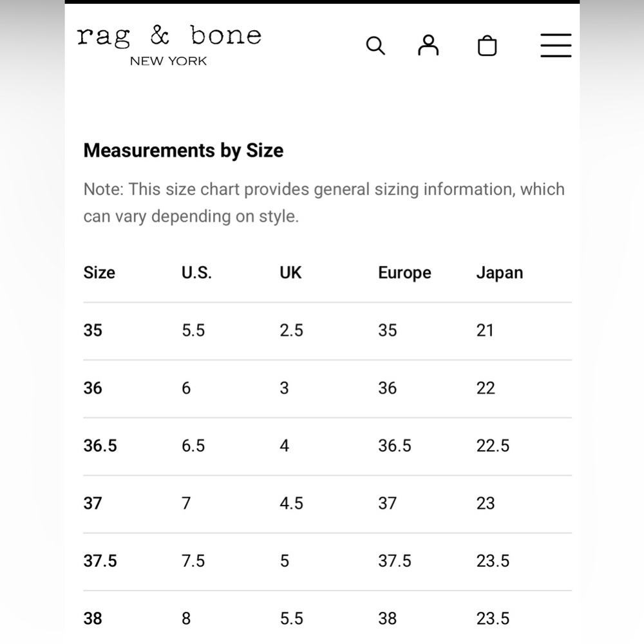
Task: Click the UK column header
Action: coord(290,272)
